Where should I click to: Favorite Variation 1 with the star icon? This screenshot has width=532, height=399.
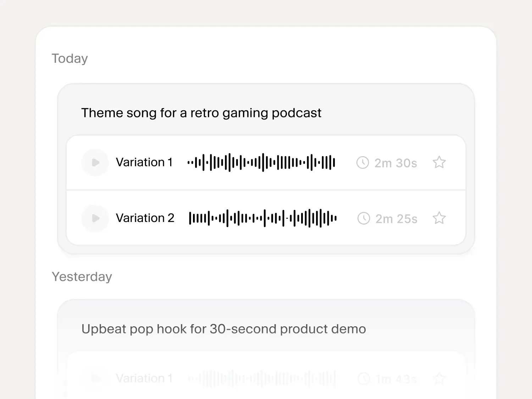click(439, 162)
